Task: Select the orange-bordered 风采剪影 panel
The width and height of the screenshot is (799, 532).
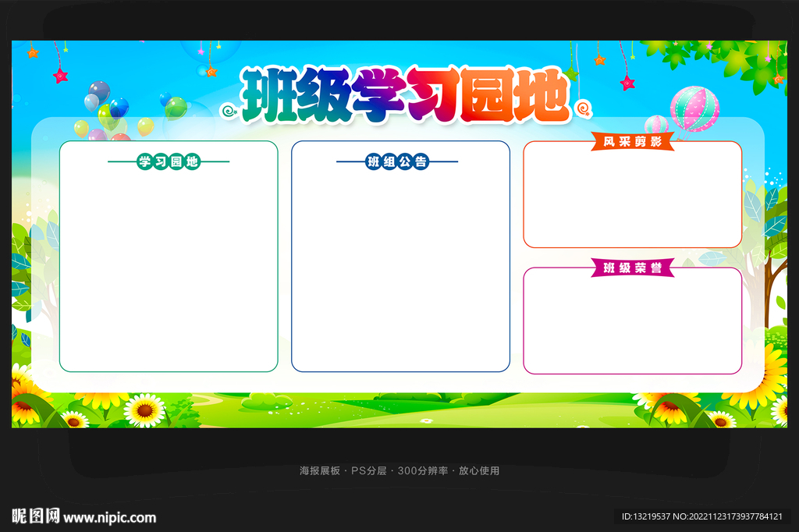Action: (x=632, y=195)
